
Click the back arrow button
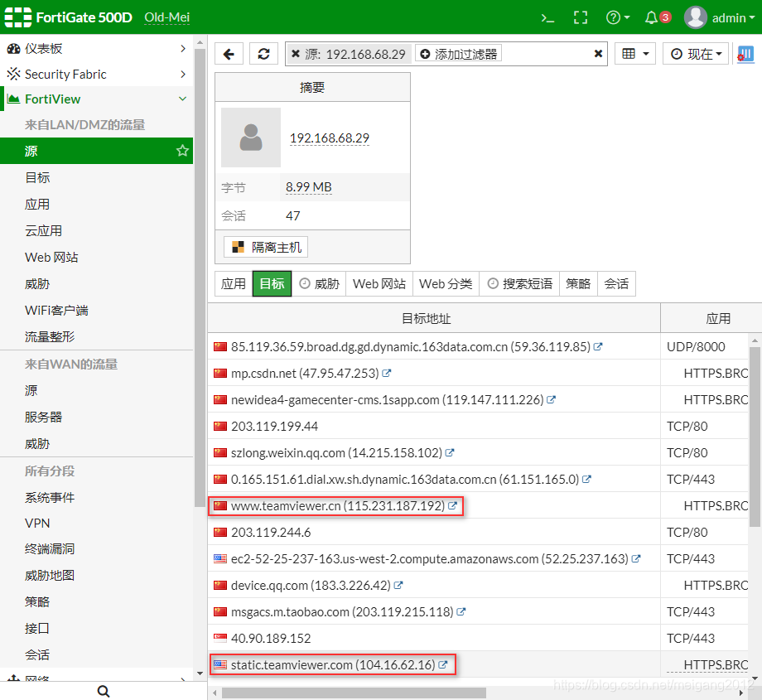(x=229, y=54)
